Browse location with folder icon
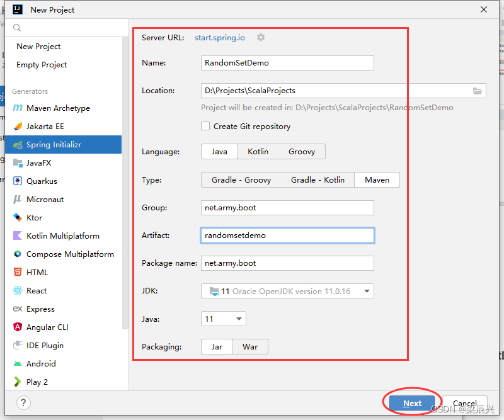The image size is (504, 420). [478, 91]
